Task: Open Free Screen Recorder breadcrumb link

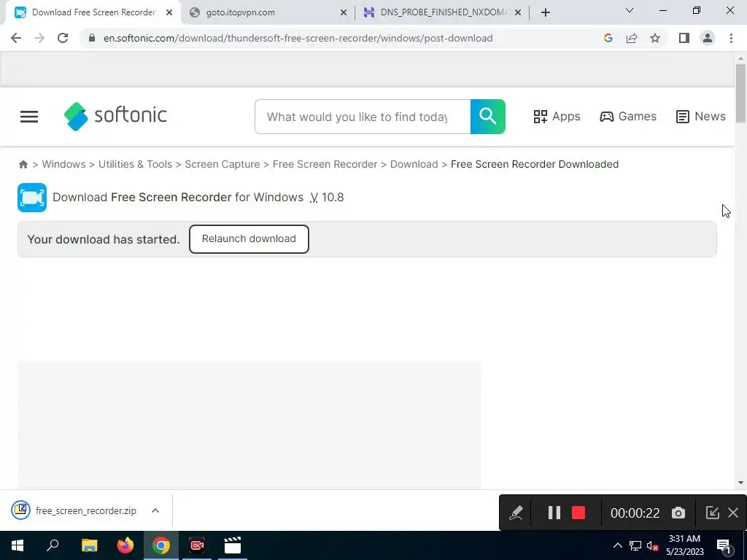Action: point(325,164)
